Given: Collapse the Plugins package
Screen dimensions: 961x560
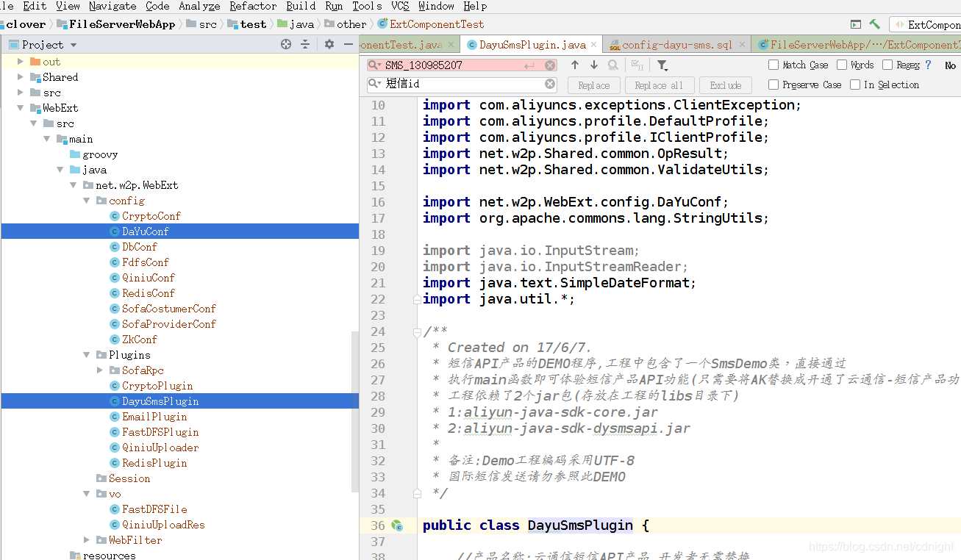Looking at the screenshot, I should click(x=87, y=355).
